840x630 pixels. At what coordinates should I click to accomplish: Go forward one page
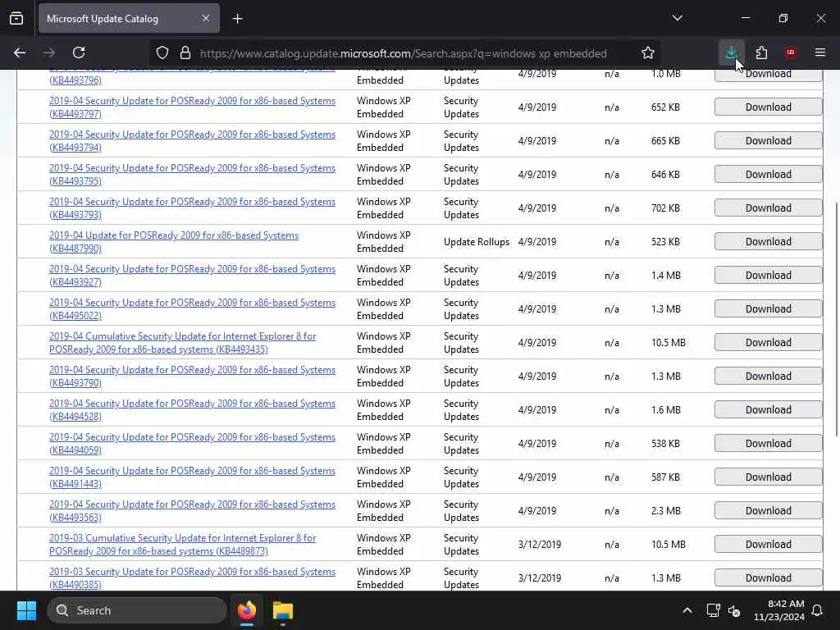coord(49,52)
